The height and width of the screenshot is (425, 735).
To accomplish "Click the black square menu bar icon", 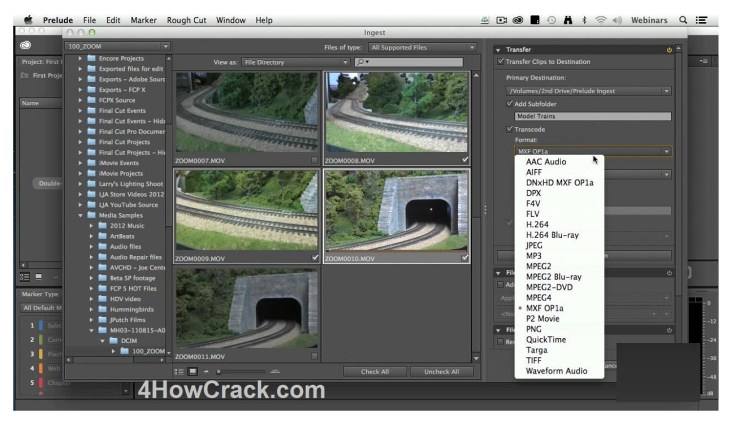I will point(535,20).
